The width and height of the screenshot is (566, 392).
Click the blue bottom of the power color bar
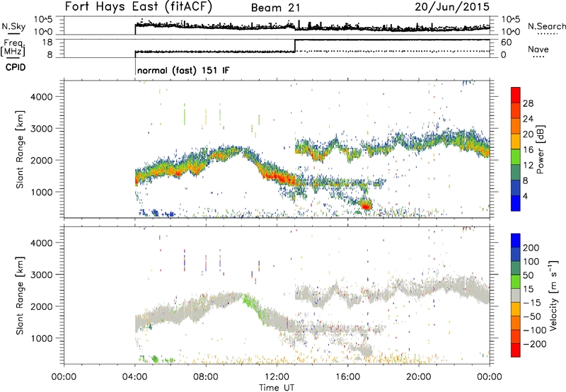click(x=515, y=203)
